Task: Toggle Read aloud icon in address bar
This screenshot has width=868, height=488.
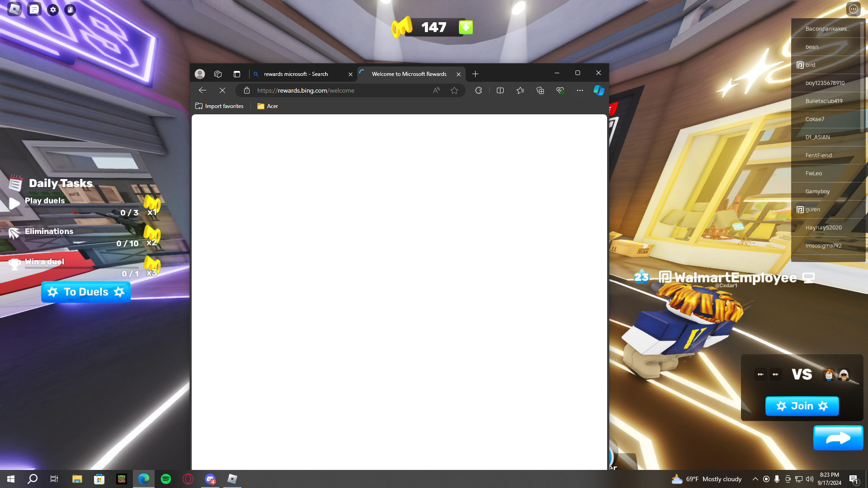Action: [x=436, y=90]
